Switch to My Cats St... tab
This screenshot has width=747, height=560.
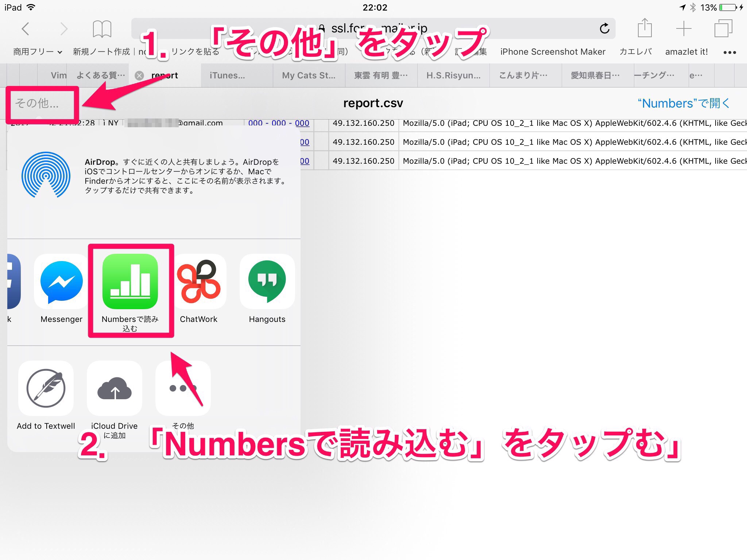click(309, 75)
